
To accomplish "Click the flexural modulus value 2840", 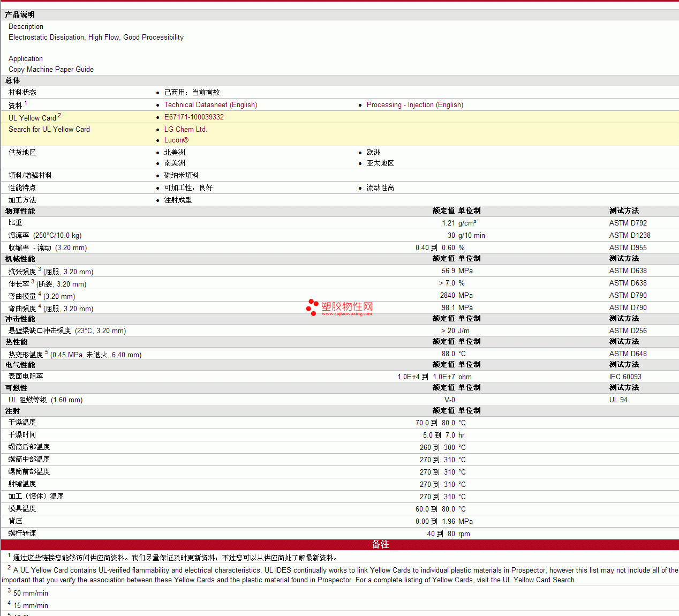I will click(448, 296).
